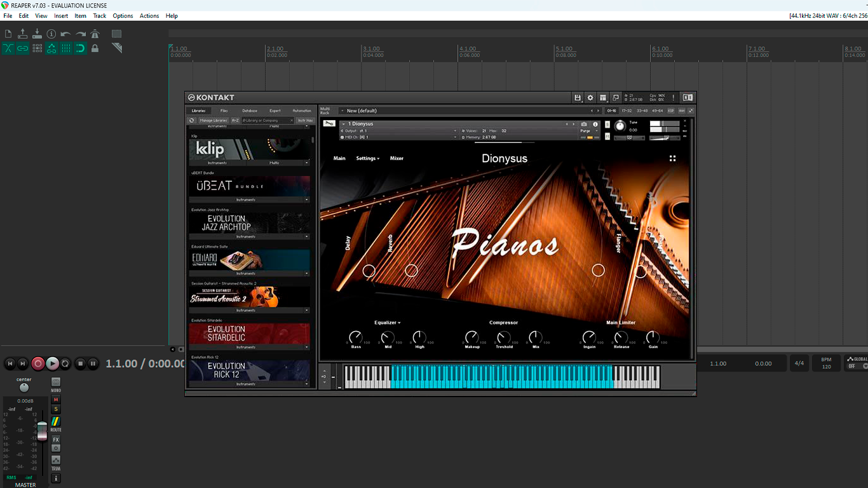Open master track ROUTE button
The width and height of the screenshot is (868, 488).
click(56, 422)
